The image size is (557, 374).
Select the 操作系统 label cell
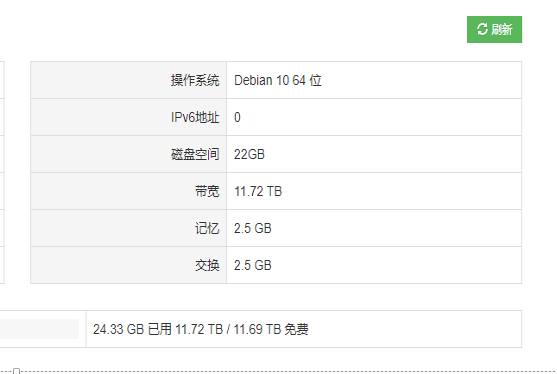pyautogui.click(x=129, y=80)
